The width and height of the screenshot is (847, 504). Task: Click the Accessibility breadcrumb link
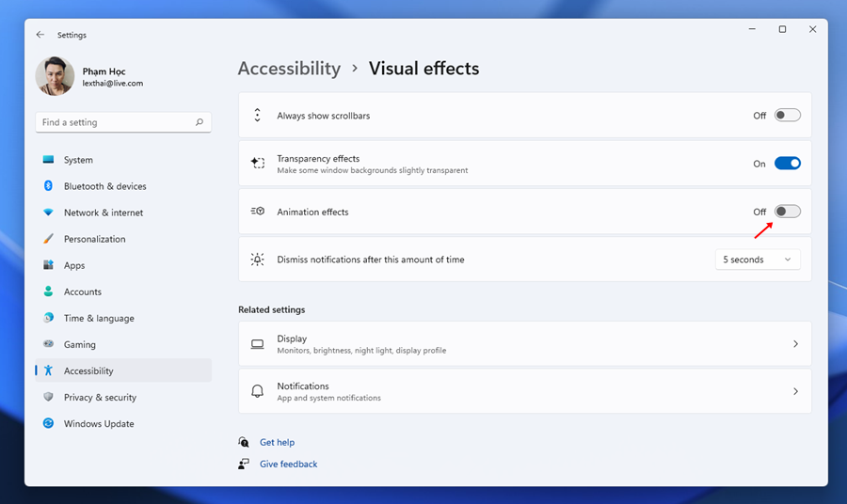(x=289, y=69)
